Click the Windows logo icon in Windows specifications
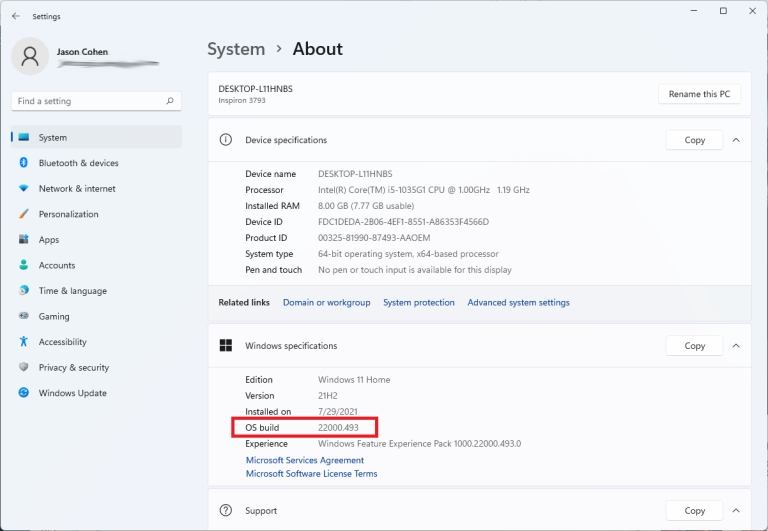This screenshot has height=531, width=768. coord(225,345)
